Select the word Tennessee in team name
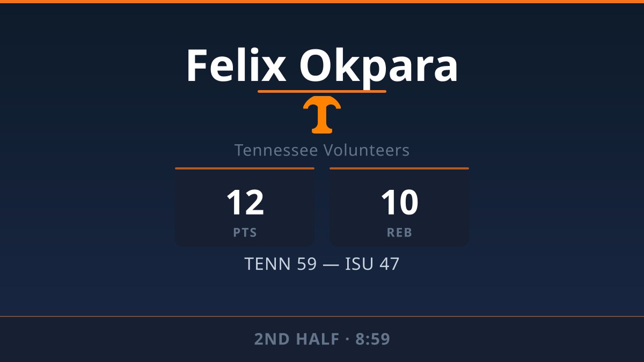 point(277,150)
